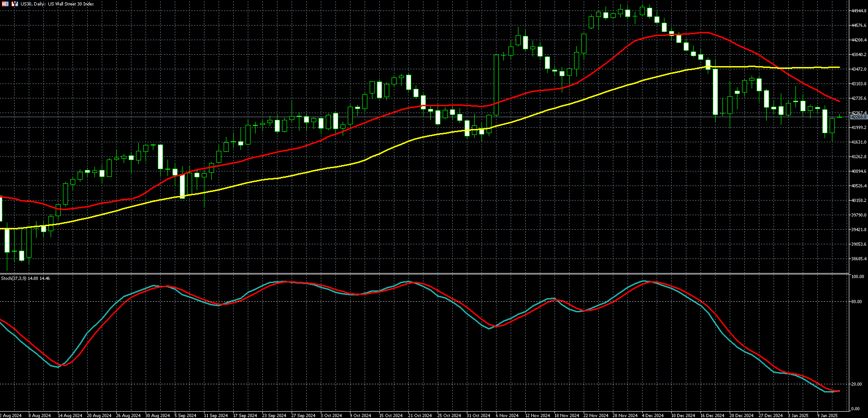Click the tall bullish candle at 6 Nov 2024
The width and height of the screenshot is (868, 418).
pos(496,85)
